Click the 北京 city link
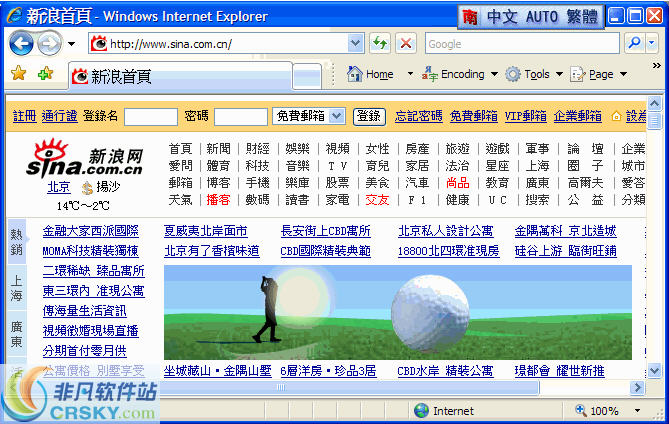 click(x=58, y=187)
